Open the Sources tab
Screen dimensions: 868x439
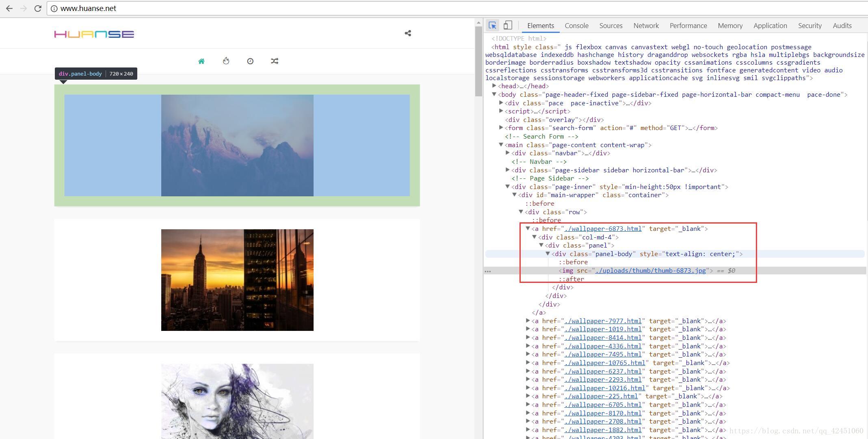(x=611, y=26)
